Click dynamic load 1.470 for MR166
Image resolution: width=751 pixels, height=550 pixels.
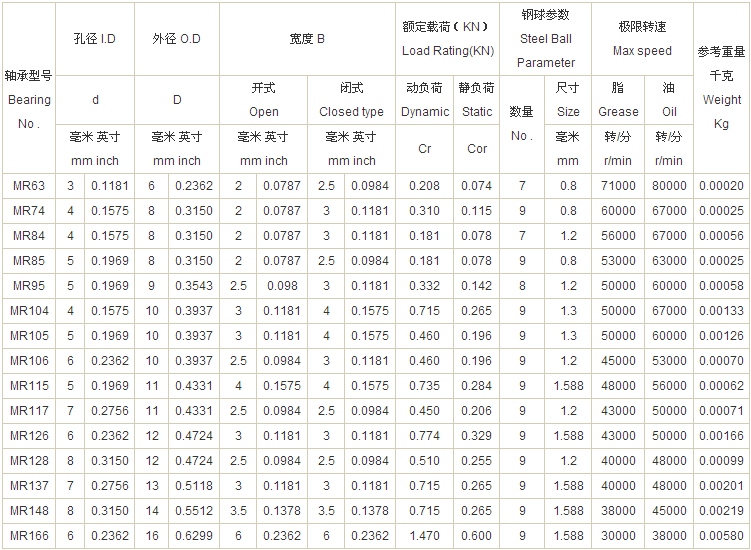tap(424, 536)
